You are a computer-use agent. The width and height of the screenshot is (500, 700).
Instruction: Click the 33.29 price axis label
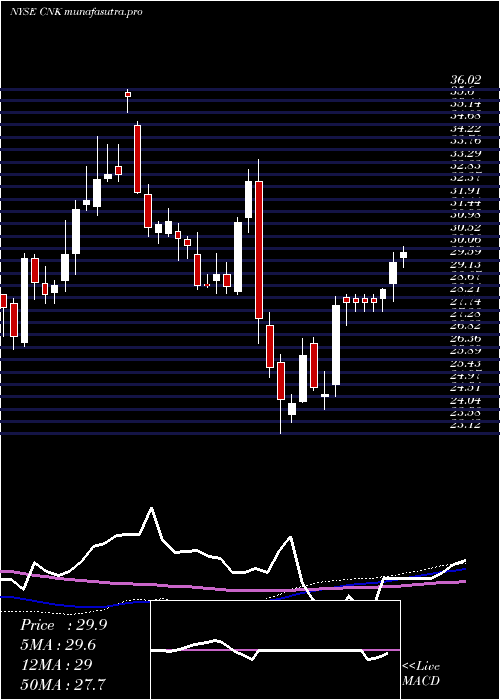[466, 154]
